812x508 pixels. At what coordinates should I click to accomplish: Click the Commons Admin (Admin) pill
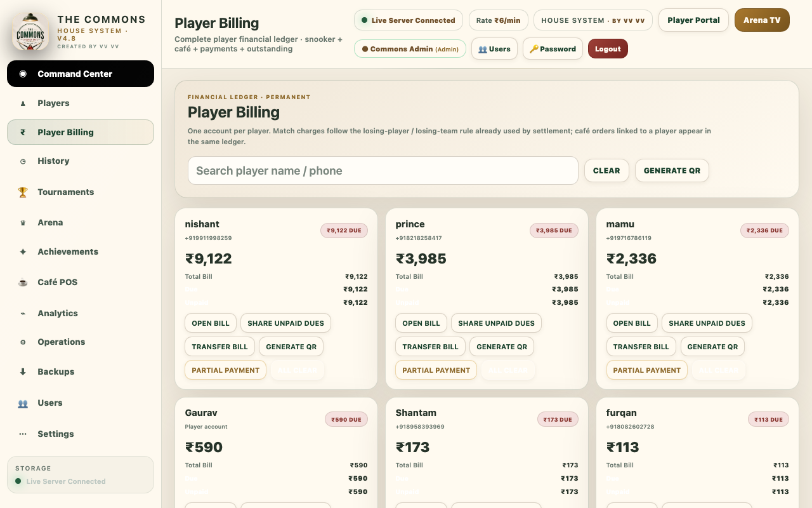410,49
